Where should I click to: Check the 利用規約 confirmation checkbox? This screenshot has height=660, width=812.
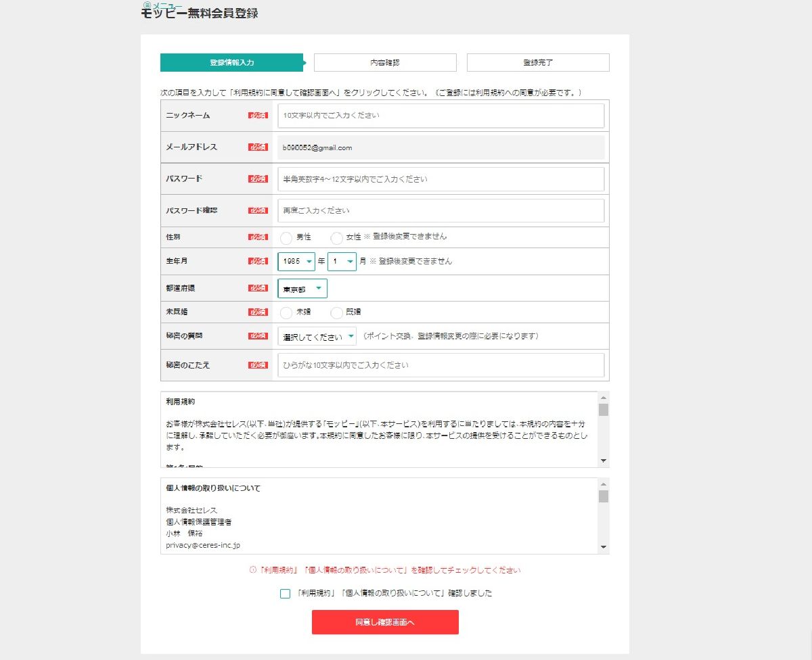(285, 594)
